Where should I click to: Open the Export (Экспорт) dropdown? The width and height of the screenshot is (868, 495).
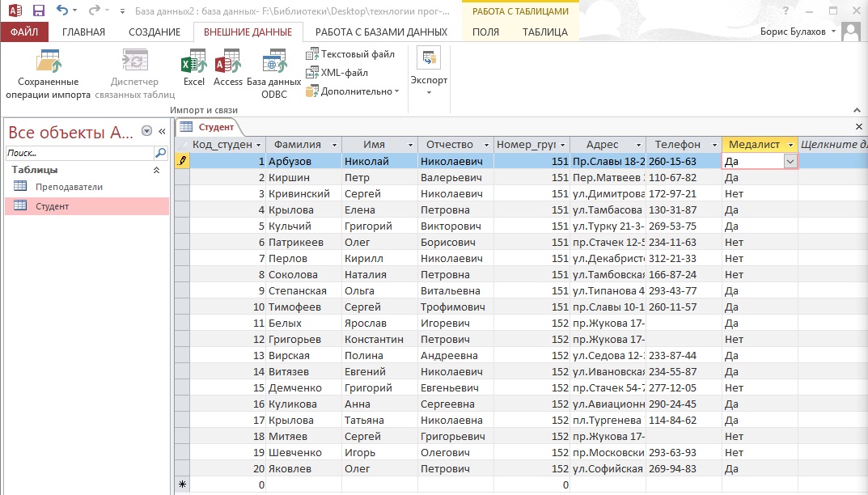pyautogui.click(x=429, y=73)
